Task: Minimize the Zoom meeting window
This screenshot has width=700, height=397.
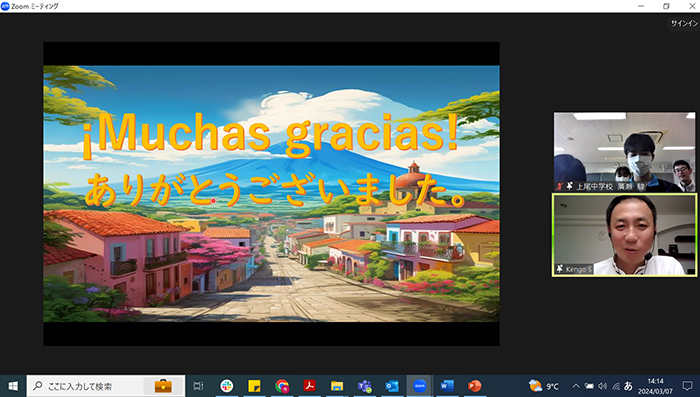Action: (x=641, y=6)
